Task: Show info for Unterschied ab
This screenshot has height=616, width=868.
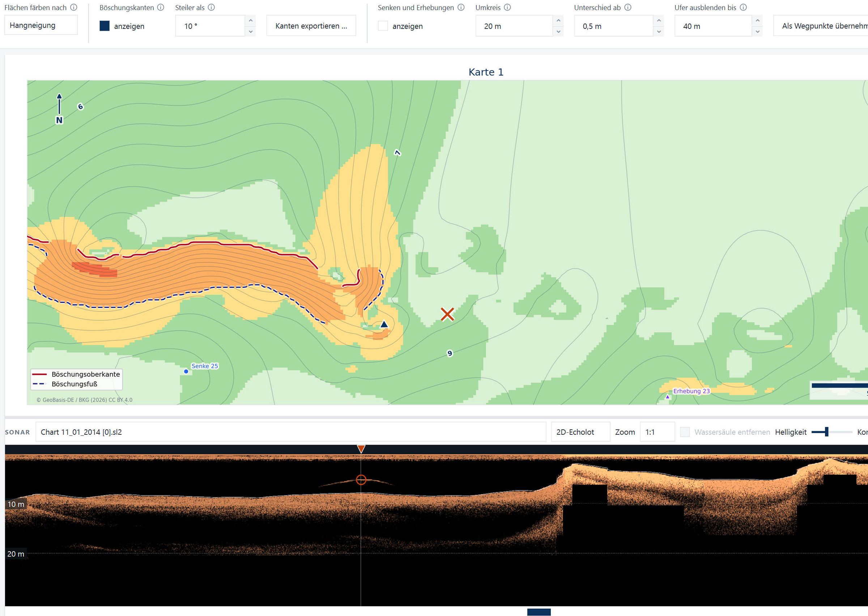Action: click(628, 7)
